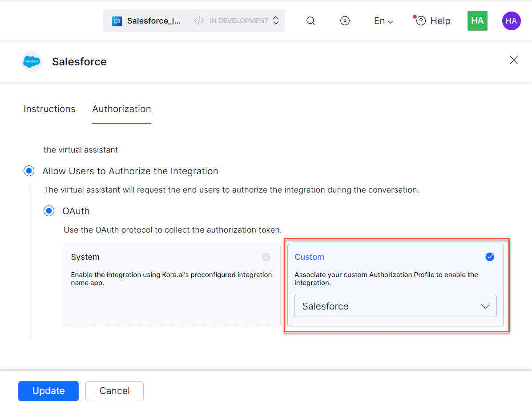Select the Allow Users to Authorize radio button
The width and height of the screenshot is (532, 406).
[x=29, y=171]
